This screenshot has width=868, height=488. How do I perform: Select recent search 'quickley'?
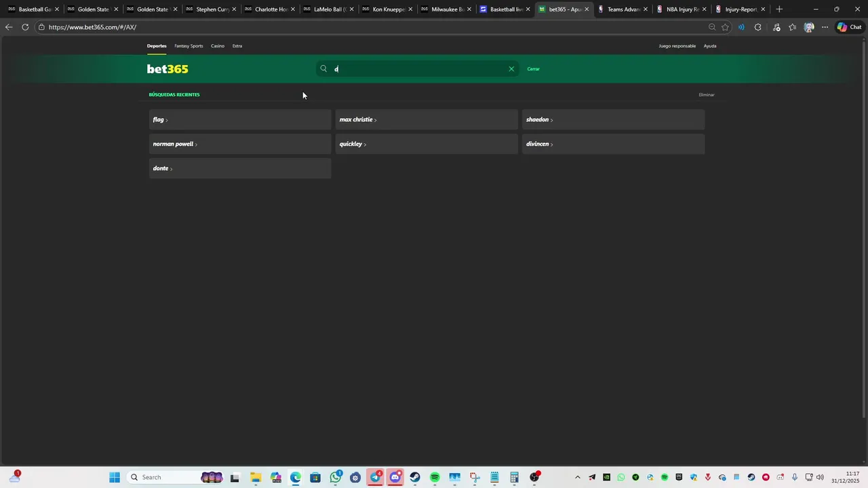(427, 144)
